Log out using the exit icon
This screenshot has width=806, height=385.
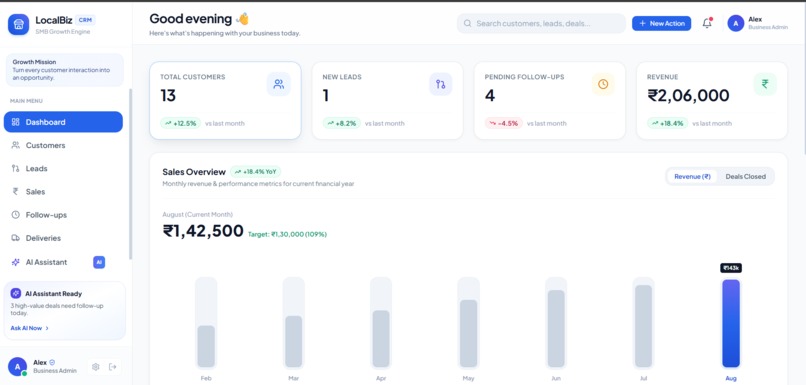[x=113, y=366]
